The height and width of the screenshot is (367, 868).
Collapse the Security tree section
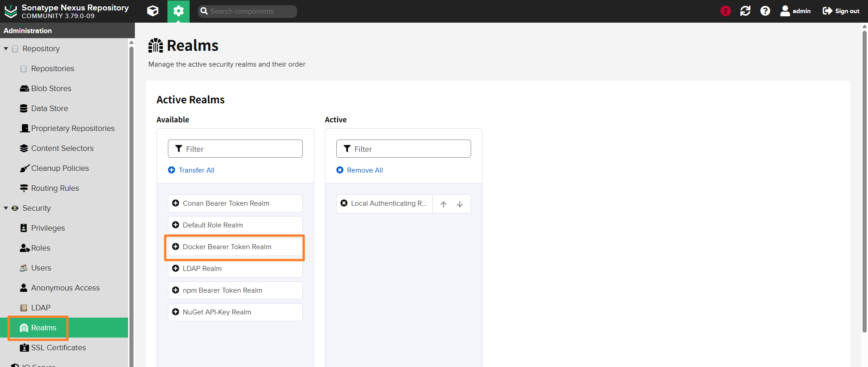(x=6, y=208)
